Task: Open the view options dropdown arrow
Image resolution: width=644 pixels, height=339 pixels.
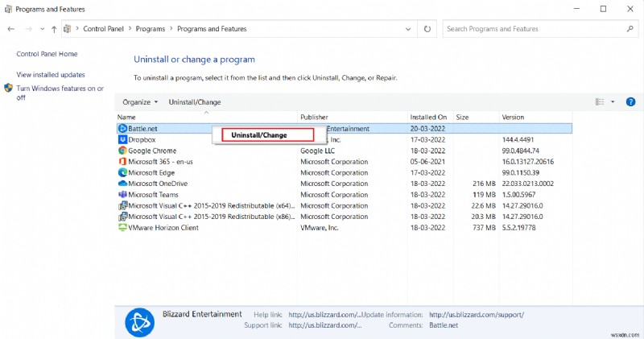Action: point(613,102)
